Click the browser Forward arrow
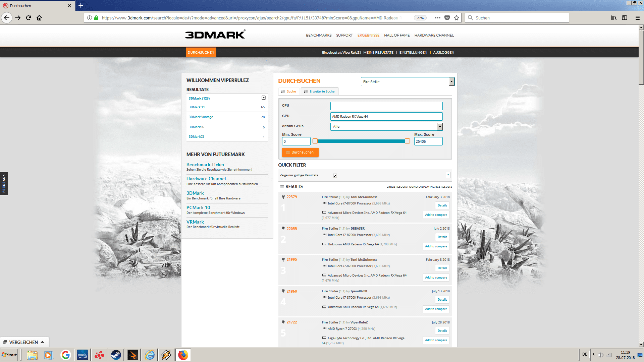 (x=18, y=18)
